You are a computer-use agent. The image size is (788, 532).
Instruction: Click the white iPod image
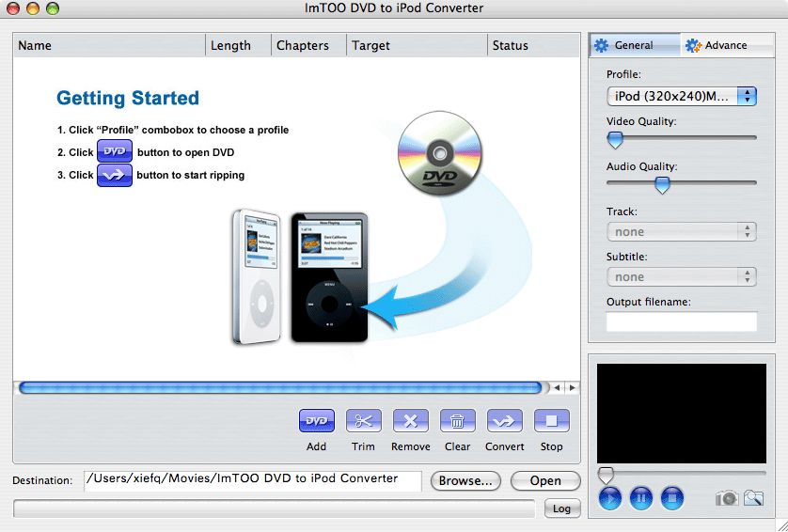(257, 277)
